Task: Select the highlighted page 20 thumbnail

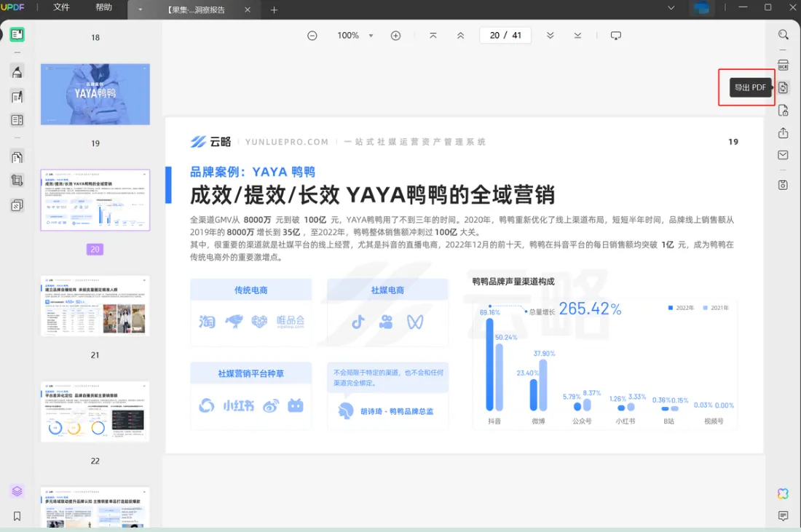Action: (x=95, y=200)
